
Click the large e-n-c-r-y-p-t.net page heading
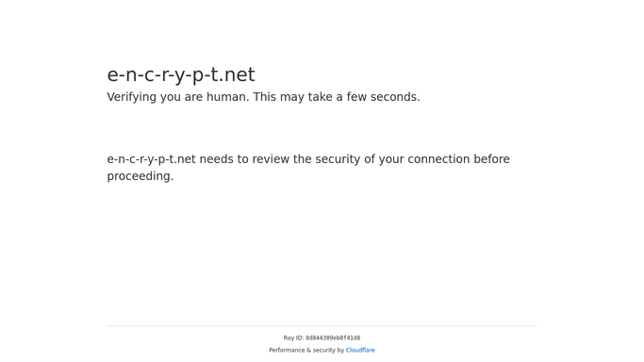[x=181, y=75]
